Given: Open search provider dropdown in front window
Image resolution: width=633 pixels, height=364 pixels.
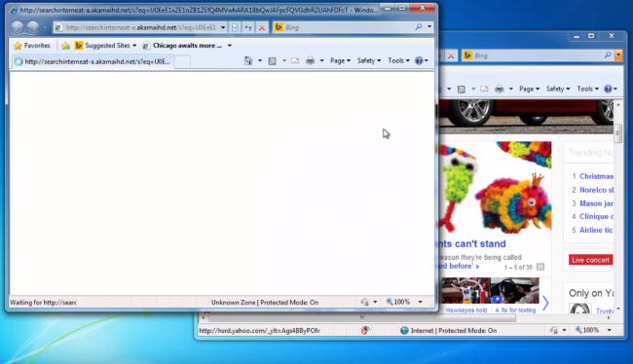Looking at the screenshot, I should [429, 27].
